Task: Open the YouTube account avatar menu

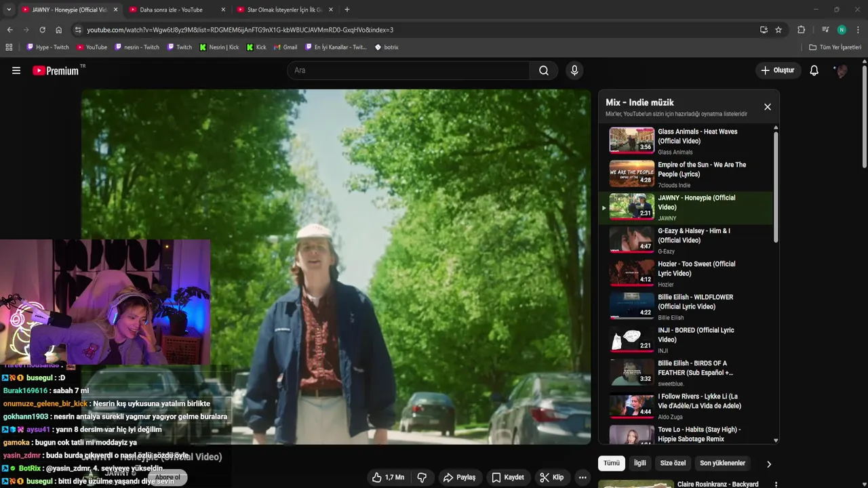Action: point(841,70)
